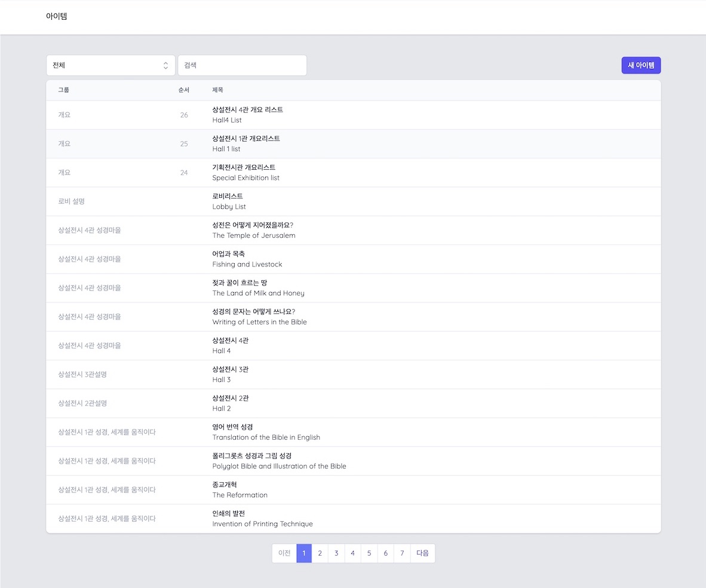Click Fishing and Livestock subtitle
This screenshot has width=706, height=588.
[247, 265]
